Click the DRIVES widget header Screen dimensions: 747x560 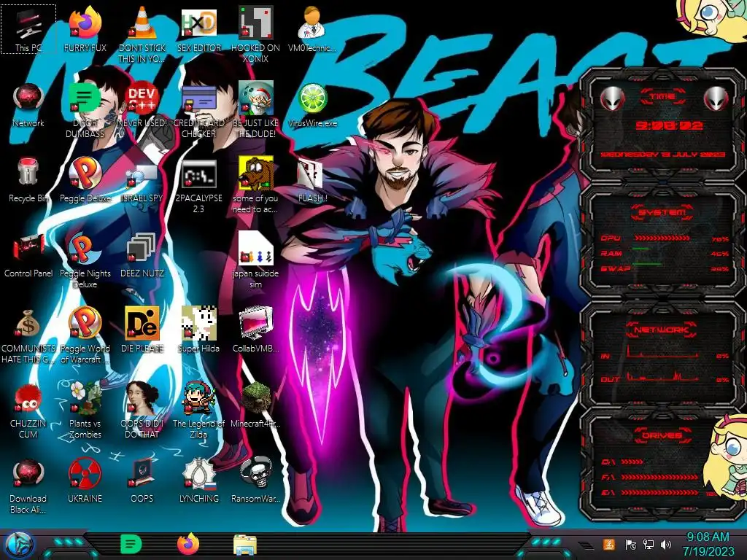pos(662,435)
